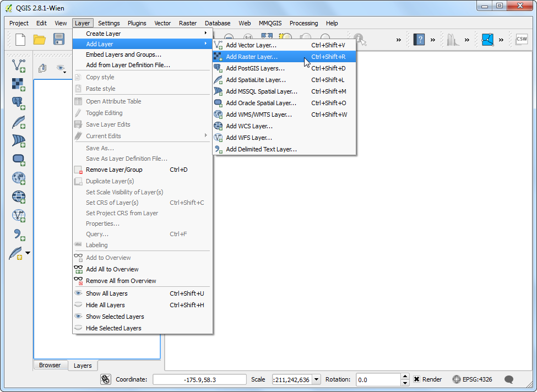Image resolution: width=537 pixels, height=392 pixels.
Task: Choose Hide All Layers menu entry
Action: coord(143,305)
